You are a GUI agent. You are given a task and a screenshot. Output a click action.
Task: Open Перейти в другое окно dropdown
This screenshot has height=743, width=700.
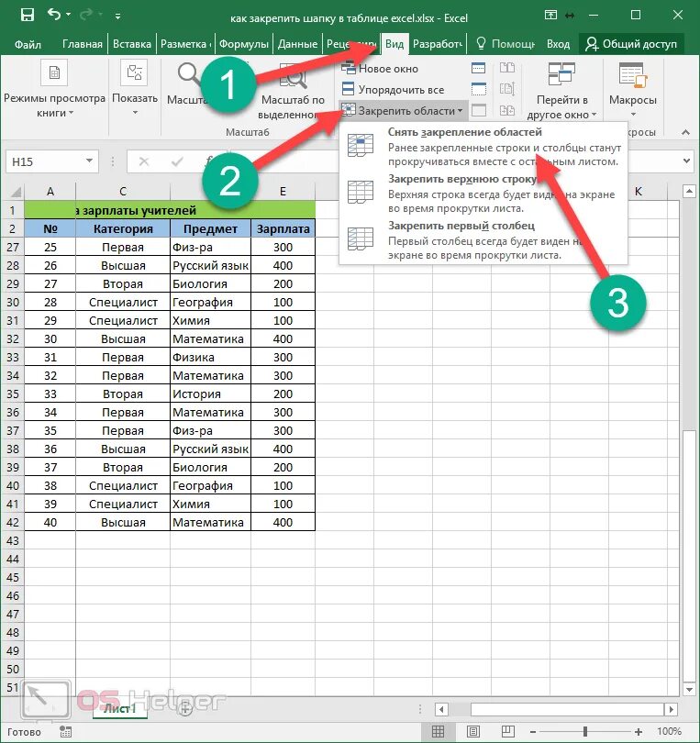[561, 92]
